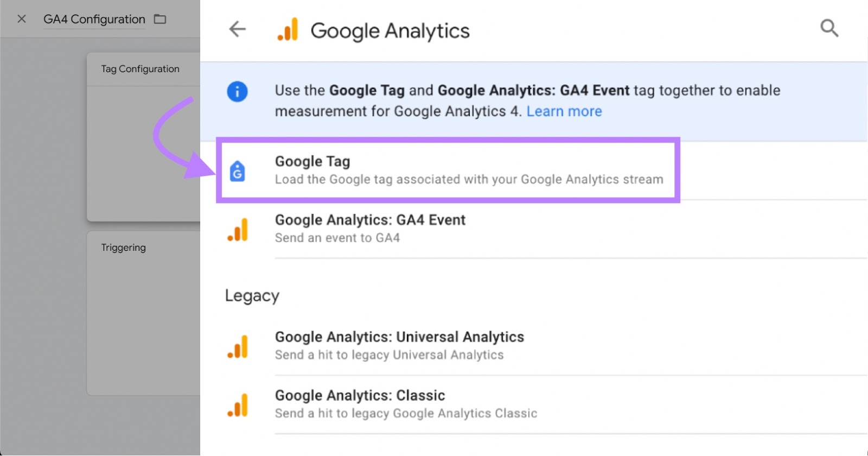Click the blue info icon in the banner
Screen dimensions: 868x456
238,91
